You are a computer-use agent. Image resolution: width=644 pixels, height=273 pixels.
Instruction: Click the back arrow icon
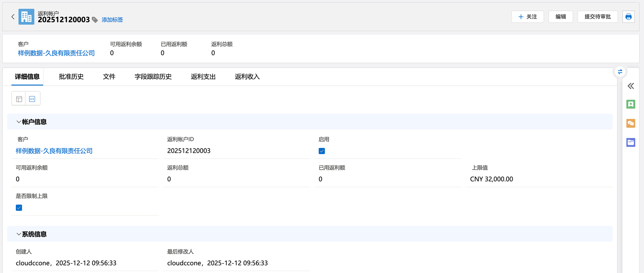(13, 17)
